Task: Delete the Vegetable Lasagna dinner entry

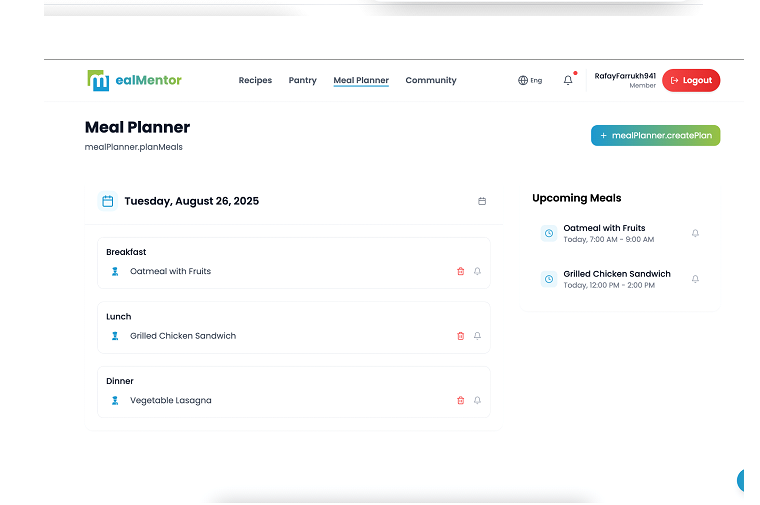Action: point(460,400)
